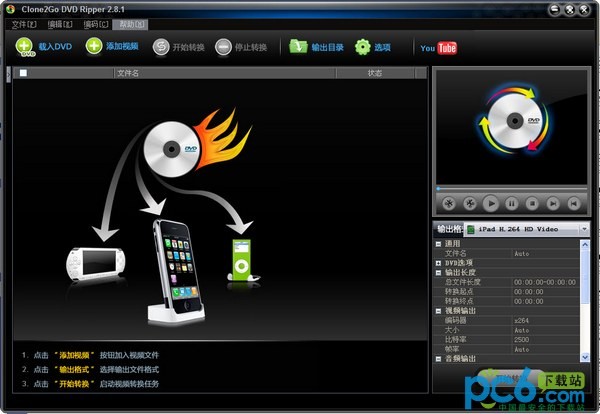Close the Clone2Go DVD Ripper window

(x=584, y=10)
